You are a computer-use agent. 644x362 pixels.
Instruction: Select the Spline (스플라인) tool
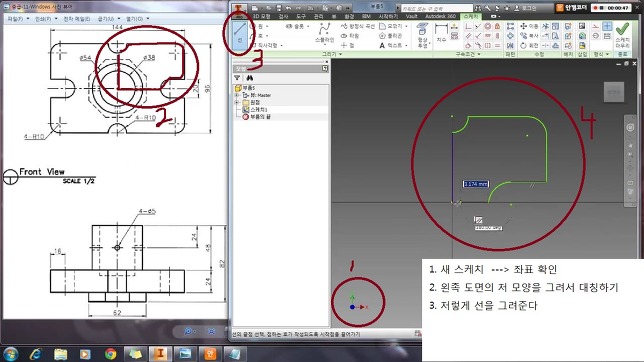[x=324, y=33]
